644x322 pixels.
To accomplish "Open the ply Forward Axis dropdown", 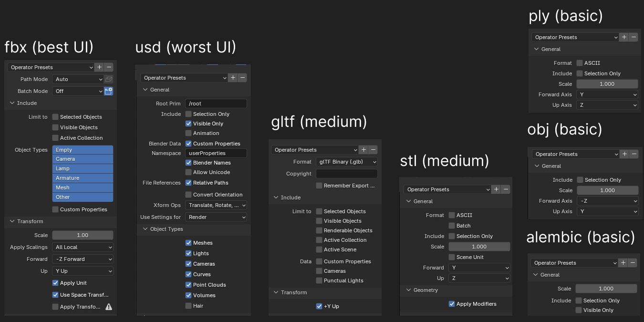I will (x=607, y=94).
